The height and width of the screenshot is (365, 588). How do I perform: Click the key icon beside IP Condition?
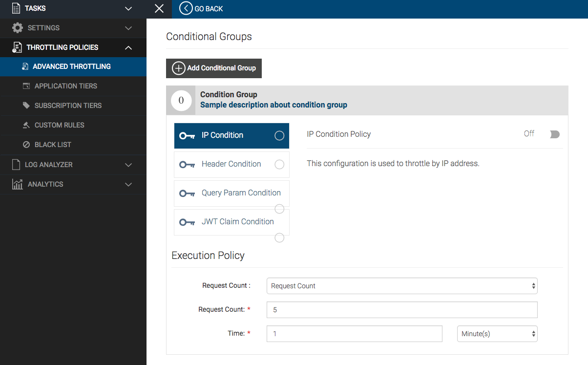(187, 135)
